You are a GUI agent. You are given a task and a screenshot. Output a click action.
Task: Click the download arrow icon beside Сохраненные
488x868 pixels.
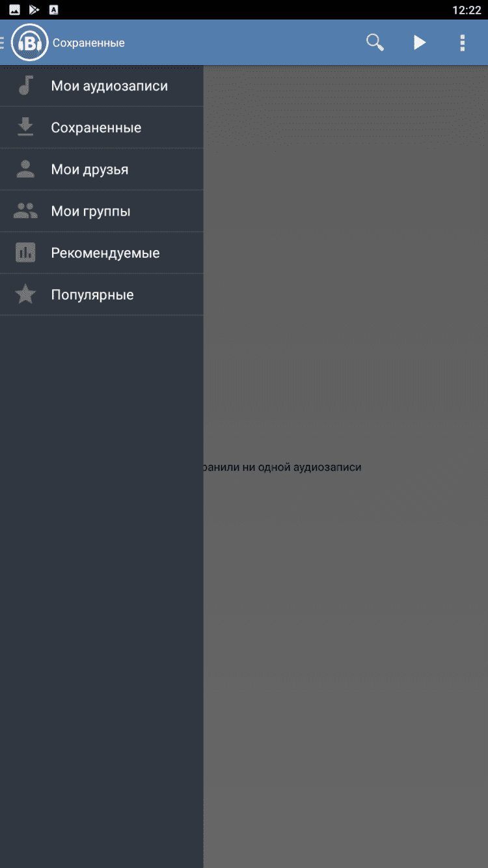click(25, 128)
